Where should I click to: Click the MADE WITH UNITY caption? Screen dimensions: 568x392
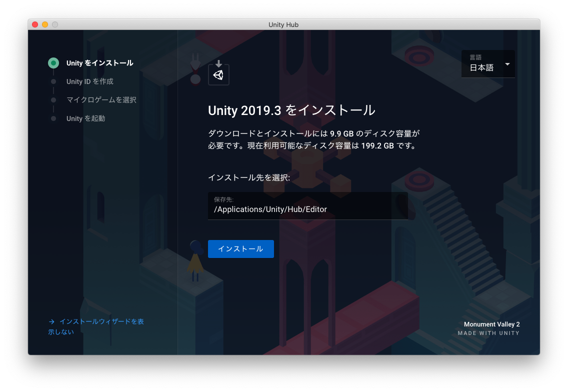tap(488, 333)
